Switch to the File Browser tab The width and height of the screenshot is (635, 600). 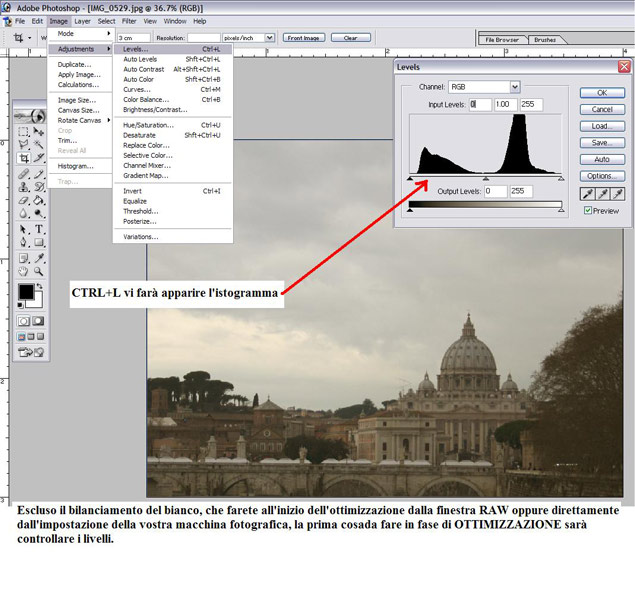tap(500, 39)
